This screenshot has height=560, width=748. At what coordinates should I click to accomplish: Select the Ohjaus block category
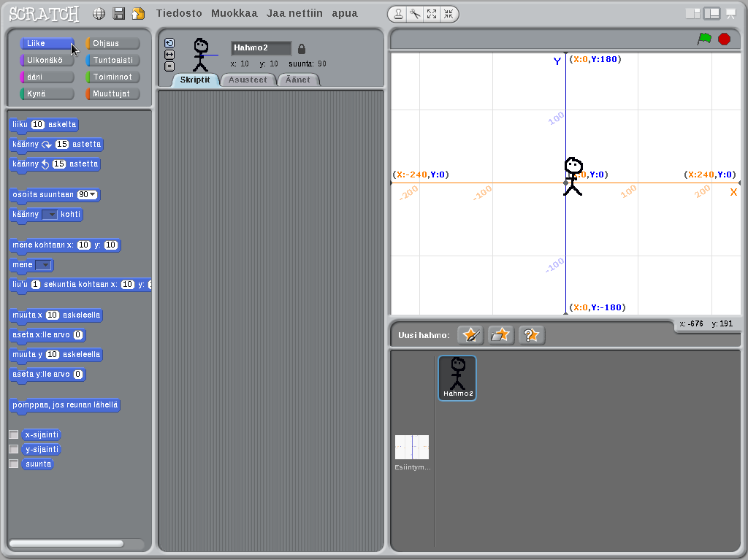tap(112, 43)
